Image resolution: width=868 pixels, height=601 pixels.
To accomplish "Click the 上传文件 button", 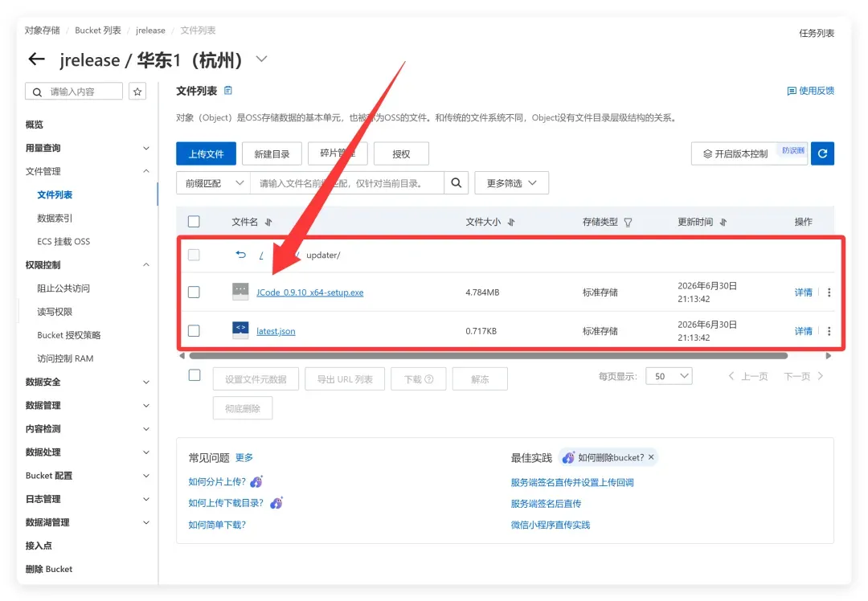I will [x=206, y=153].
